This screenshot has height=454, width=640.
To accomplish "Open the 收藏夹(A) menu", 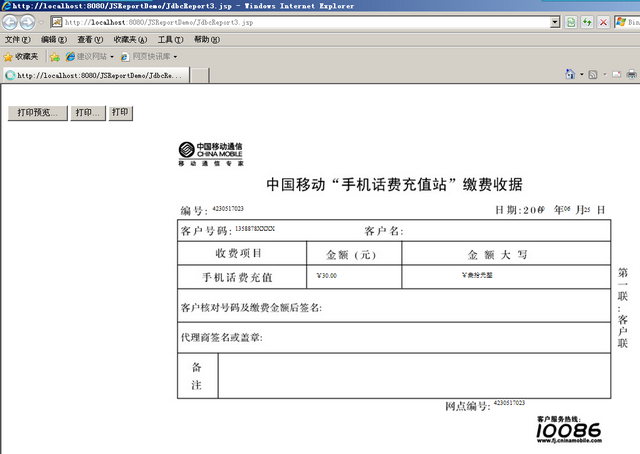I will pos(130,40).
